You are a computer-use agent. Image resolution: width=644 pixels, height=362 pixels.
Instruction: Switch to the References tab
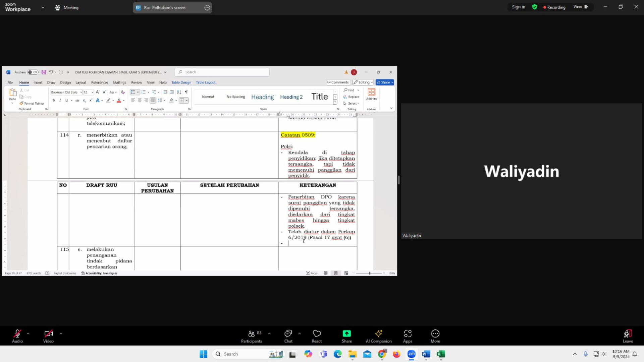click(x=100, y=82)
